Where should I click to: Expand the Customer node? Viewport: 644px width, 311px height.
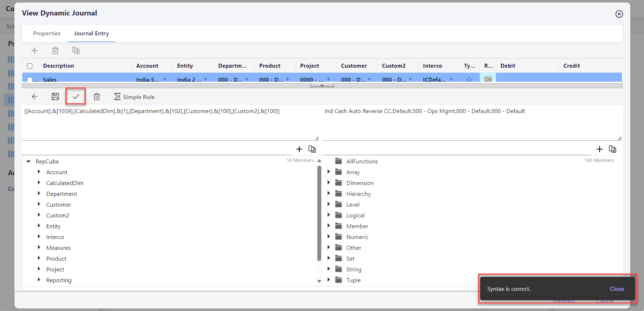(39, 204)
